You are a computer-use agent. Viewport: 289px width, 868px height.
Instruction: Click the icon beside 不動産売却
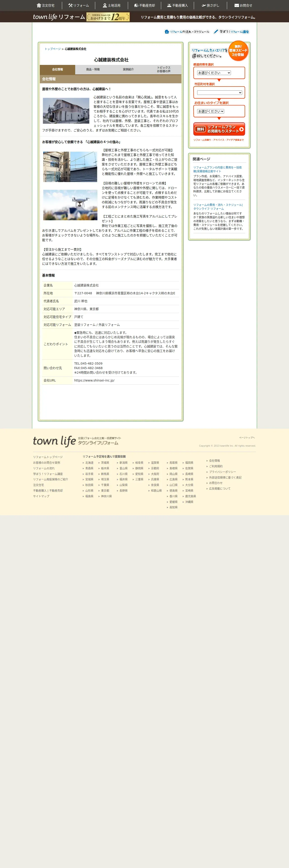pos(136,5)
